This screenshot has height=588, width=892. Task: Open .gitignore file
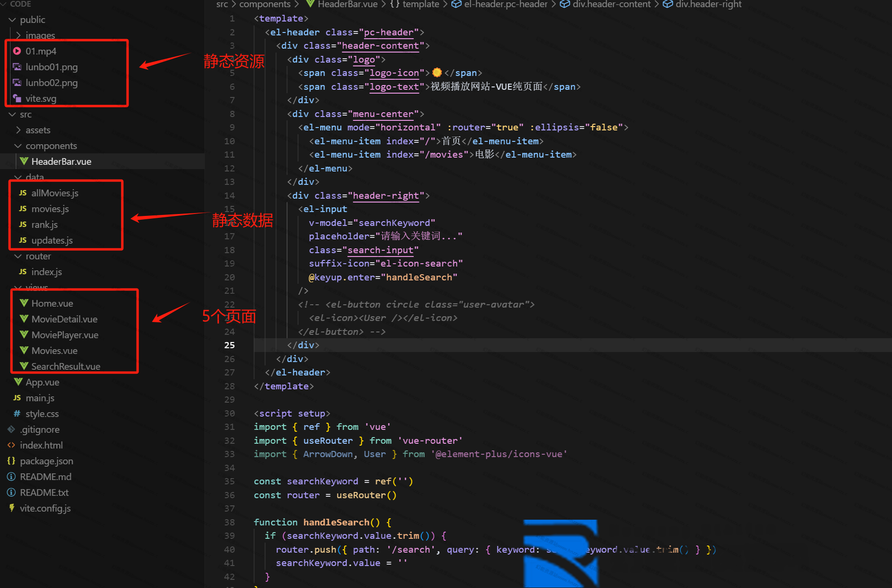tap(40, 429)
